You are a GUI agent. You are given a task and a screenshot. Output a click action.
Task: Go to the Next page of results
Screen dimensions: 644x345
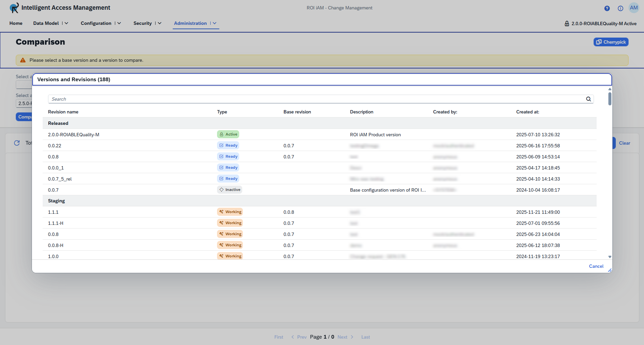pyautogui.click(x=342, y=337)
